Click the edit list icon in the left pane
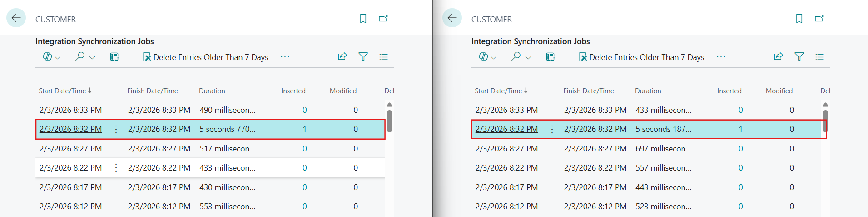Viewport: 868px width, 217px height. pos(114,57)
